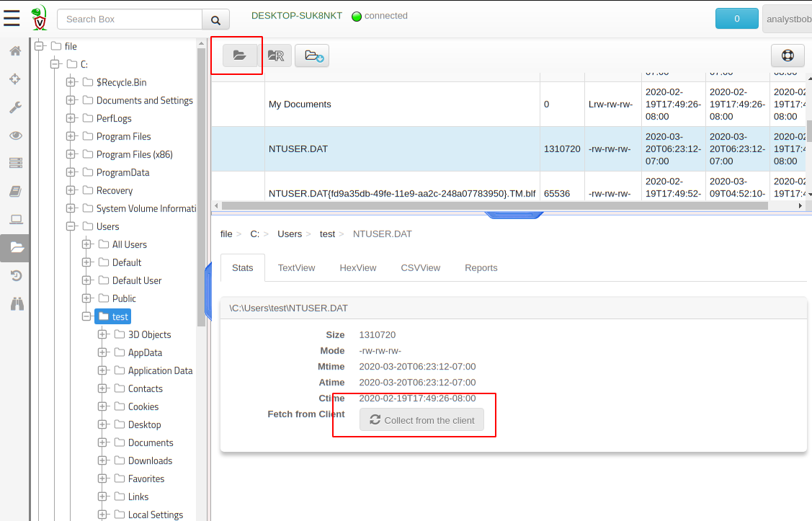The height and width of the screenshot is (521, 812).
Task: Click Collect from the client button
Action: tap(422, 420)
